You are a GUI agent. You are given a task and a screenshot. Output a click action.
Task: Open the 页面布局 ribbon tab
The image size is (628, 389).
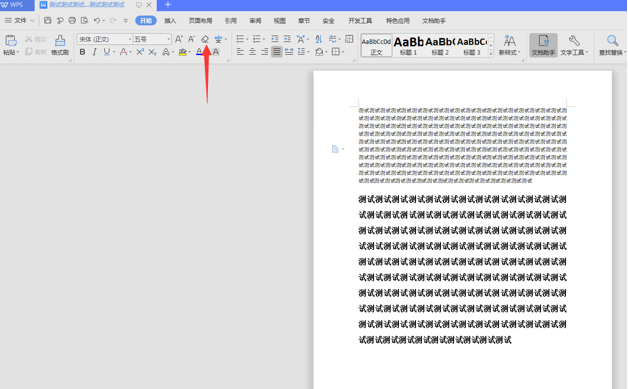200,21
